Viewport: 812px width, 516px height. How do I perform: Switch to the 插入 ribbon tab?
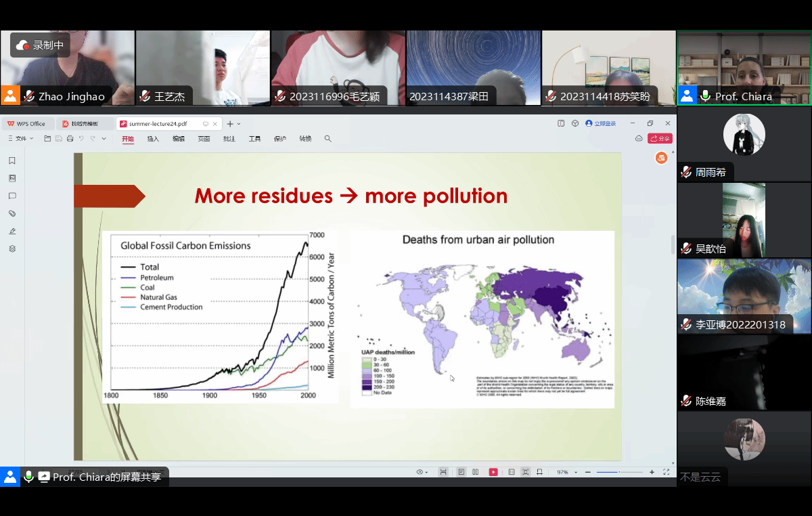point(153,139)
